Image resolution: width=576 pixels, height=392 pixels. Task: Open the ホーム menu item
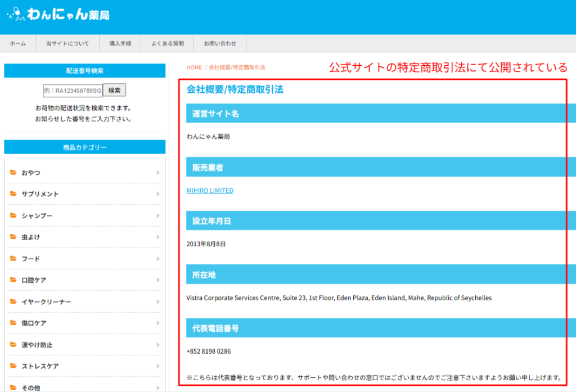[18, 43]
